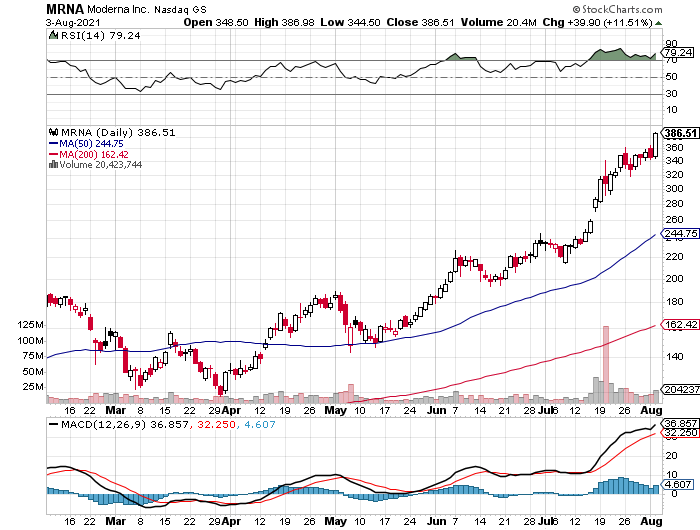Click the MACD 20 axis label

(671, 456)
